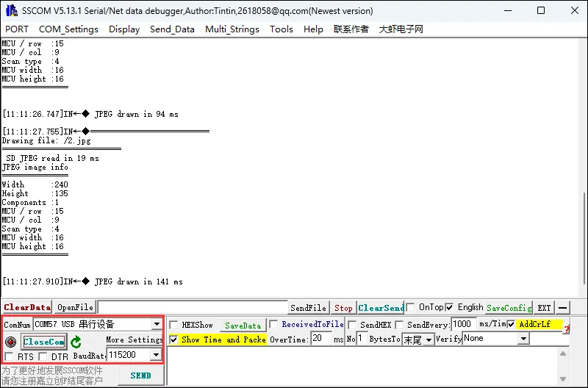
Task: Click the CloseCom button
Action: [43, 342]
